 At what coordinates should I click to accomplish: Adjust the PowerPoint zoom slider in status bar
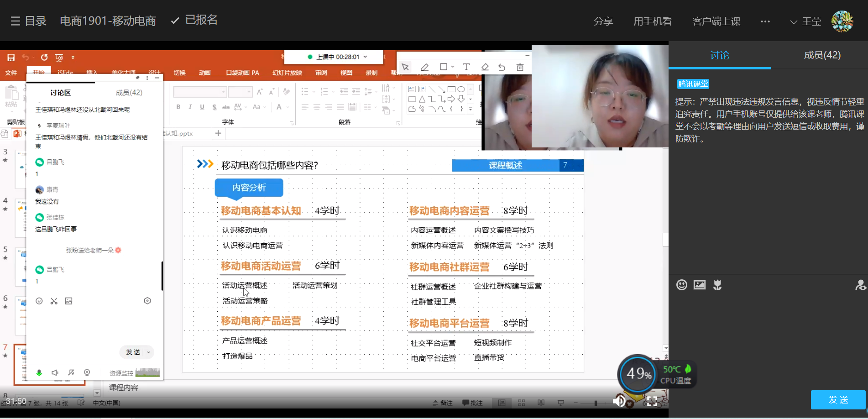pos(596,403)
